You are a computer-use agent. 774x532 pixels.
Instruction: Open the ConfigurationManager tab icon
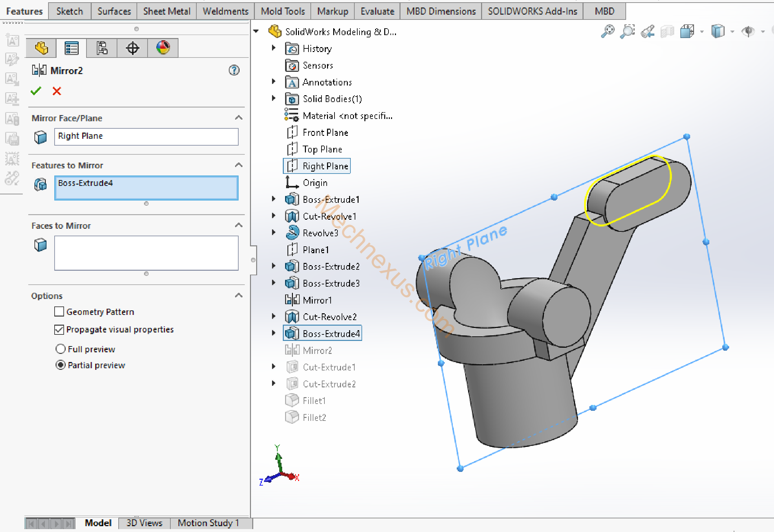(102, 48)
